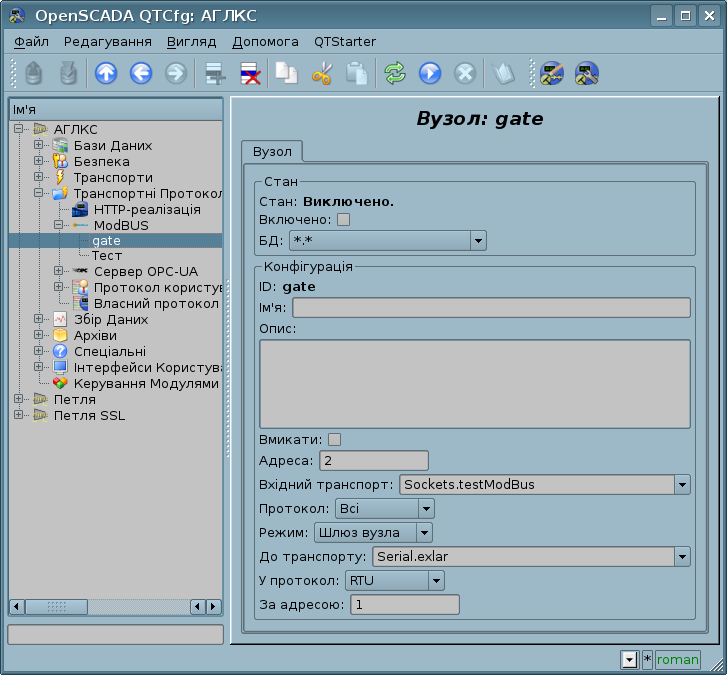Click the delete item toolbar icon
The image size is (727, 675).
point(248,72)
